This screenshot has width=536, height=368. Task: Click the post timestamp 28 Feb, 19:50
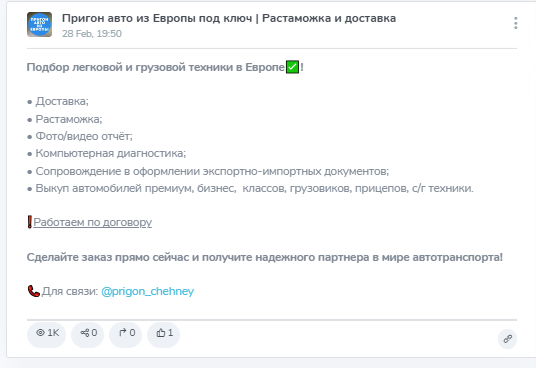[92, 34]
